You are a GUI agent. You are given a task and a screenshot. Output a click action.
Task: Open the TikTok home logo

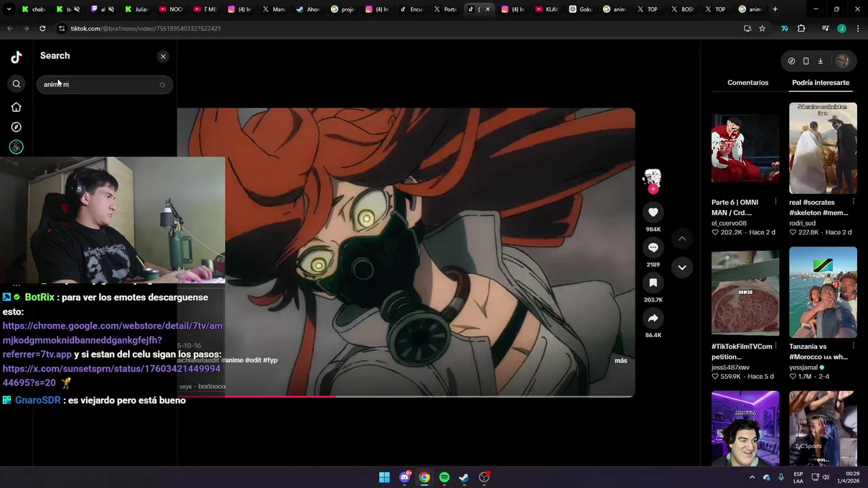16,57
